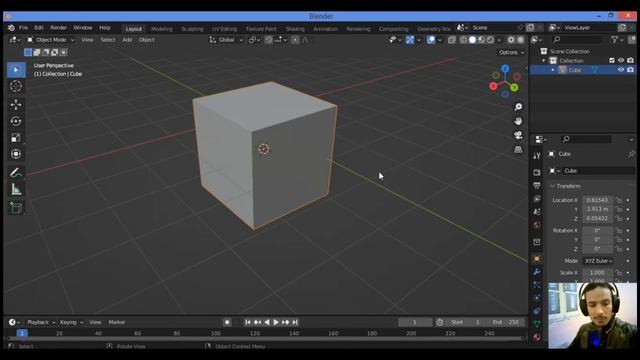This screenshot has height=360, width=640.
Task: Jump to the timeline end frame
Action: pyautogui.click(x=295, y=322)
